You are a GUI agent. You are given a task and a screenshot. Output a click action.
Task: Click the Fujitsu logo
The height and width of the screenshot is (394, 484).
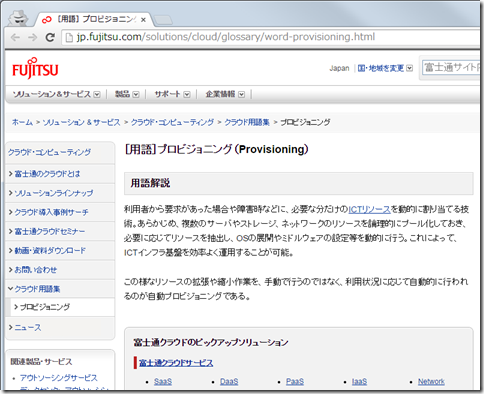pos(35,68)
